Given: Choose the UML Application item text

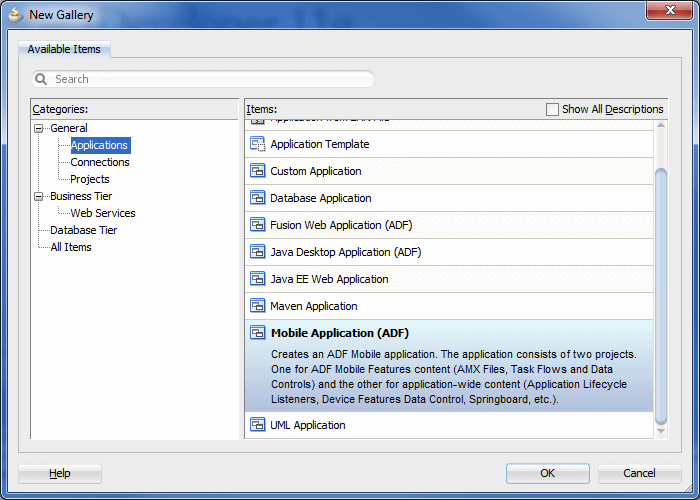Looking at the screenshot, I should pyautogui.click(x=308, y=425).
